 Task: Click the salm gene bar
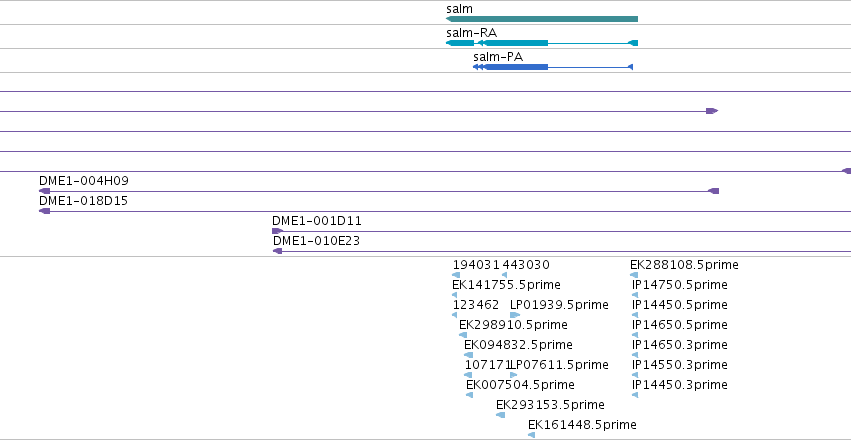[x=542, y=19]
